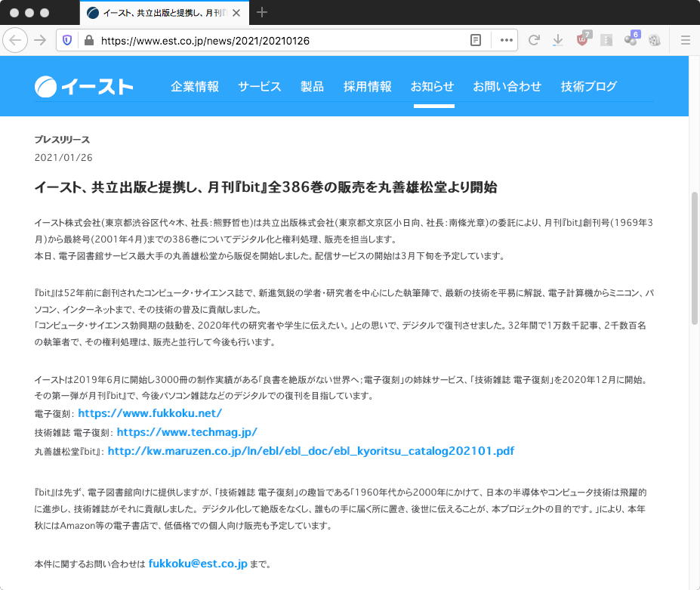Click the rightmost extension toolbar icon

[655, 40]
